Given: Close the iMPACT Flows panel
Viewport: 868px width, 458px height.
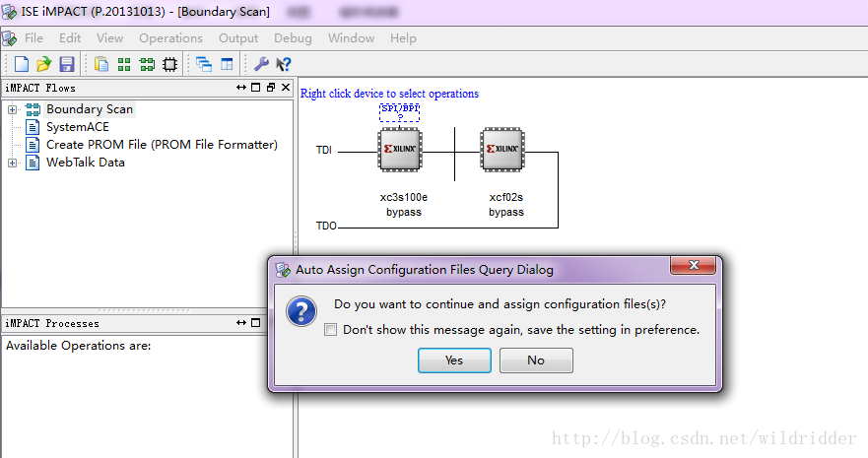Looking at the screenshot, I should (286, 88).
